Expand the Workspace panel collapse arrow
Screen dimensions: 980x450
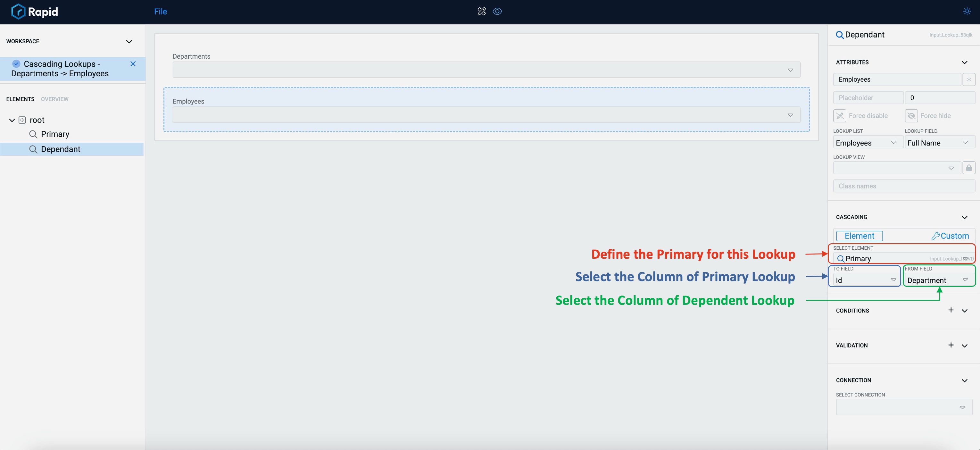pos(129,41)
